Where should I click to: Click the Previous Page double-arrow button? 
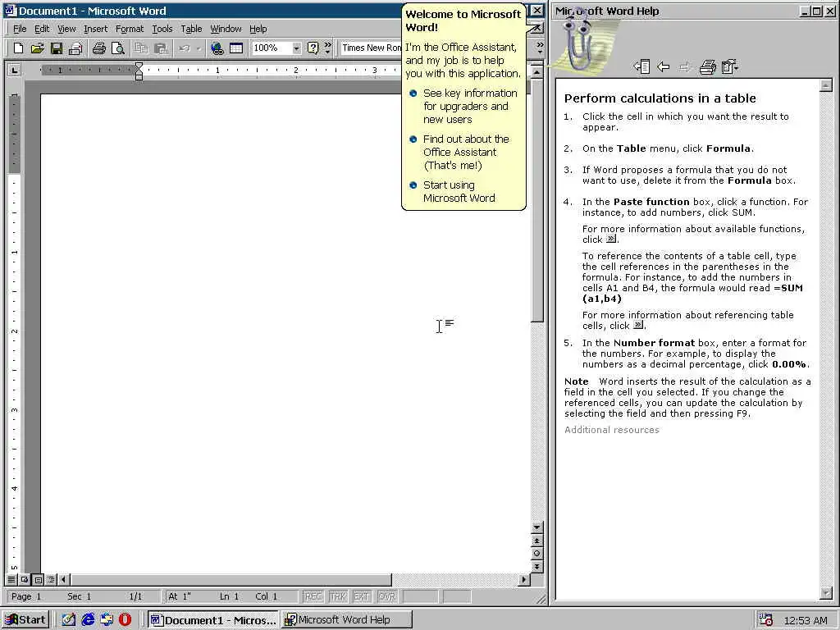pyautogui.click(x=536, y=541)
